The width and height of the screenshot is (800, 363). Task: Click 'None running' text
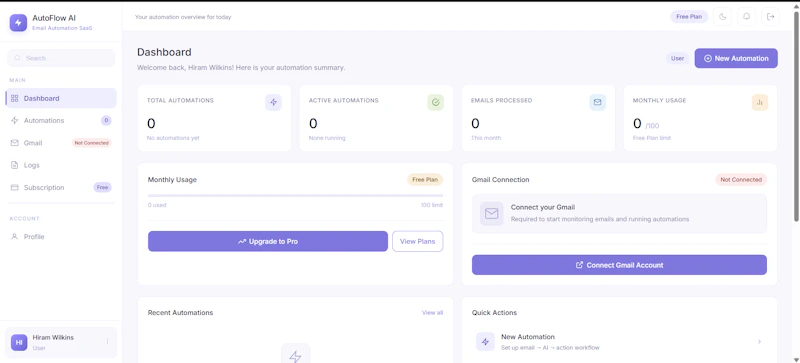click(327, 138)
